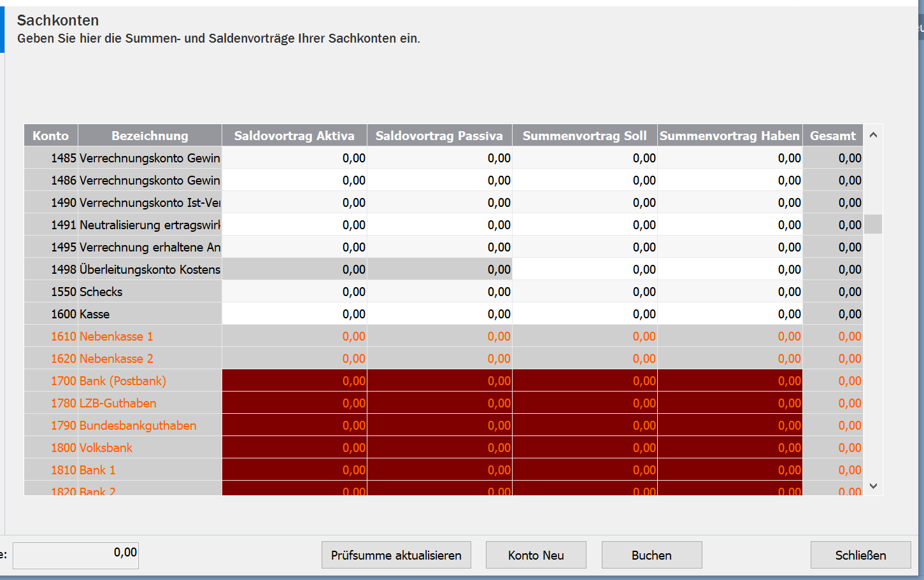Select account row 1550 Schecks
This screenshot has width=924, height=580.
tap(443, 292)
